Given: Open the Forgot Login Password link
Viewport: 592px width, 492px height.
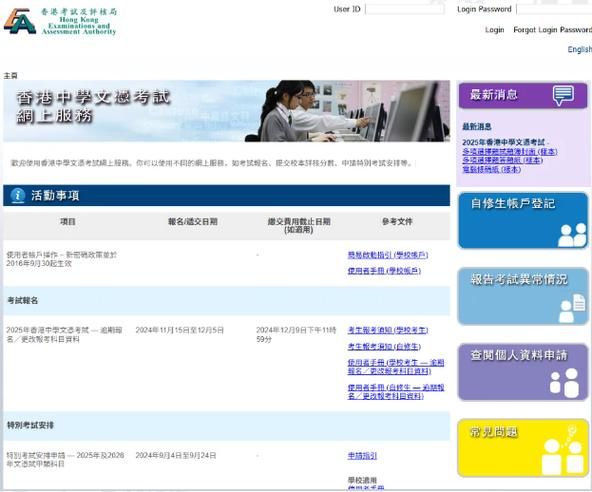Looking at the screenshot, I should [552, 29].
